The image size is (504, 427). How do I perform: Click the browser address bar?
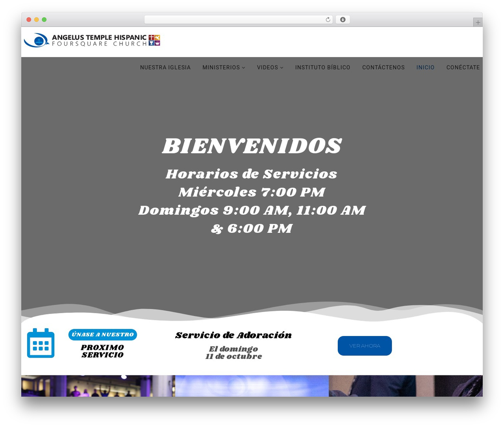pos(239,20)
